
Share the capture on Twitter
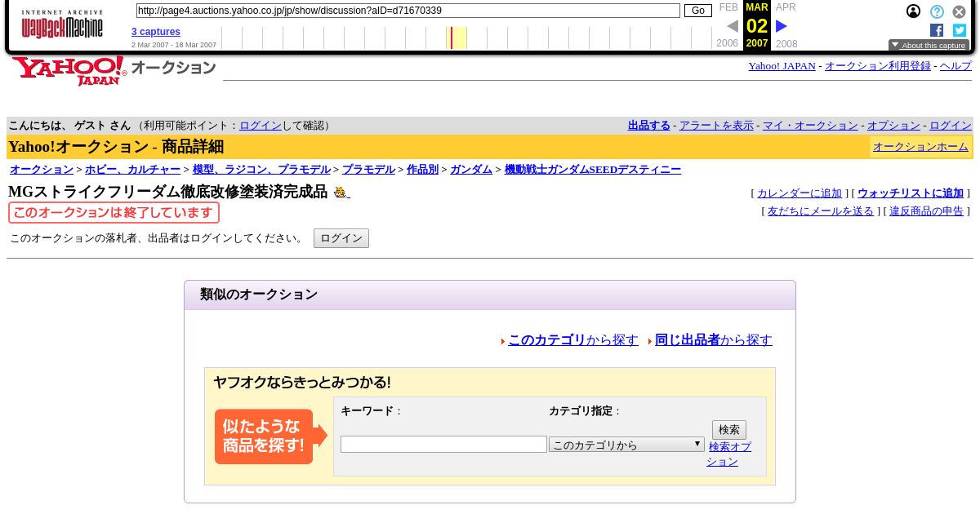tap(960, 30)
